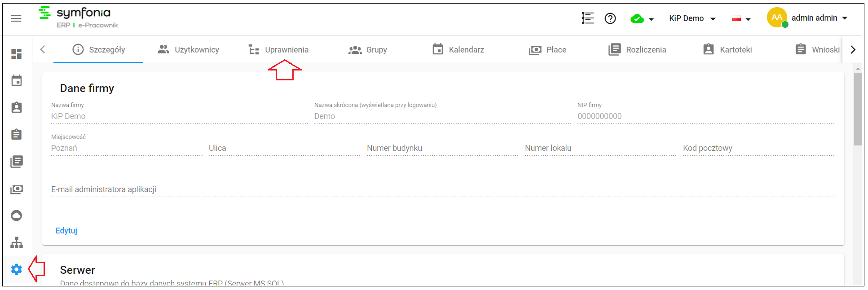Click the Serwer section heading

click(x=78, y=270)
